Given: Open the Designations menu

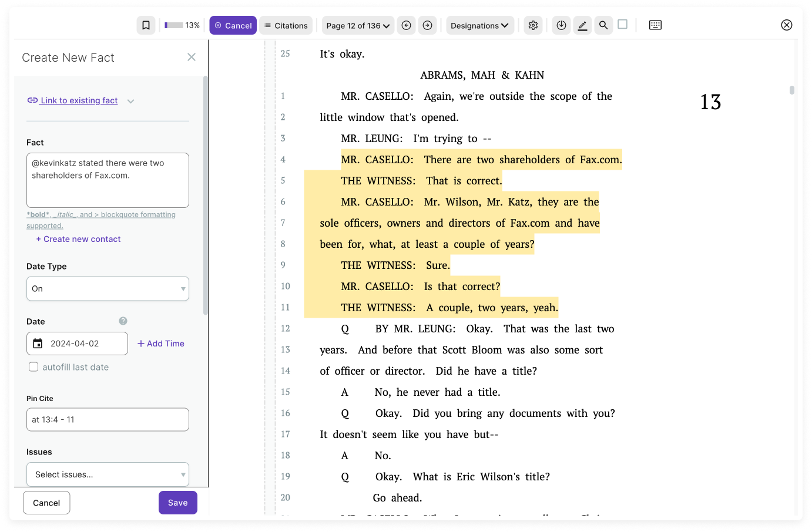Looking at the screenshot, I should 480,25.
